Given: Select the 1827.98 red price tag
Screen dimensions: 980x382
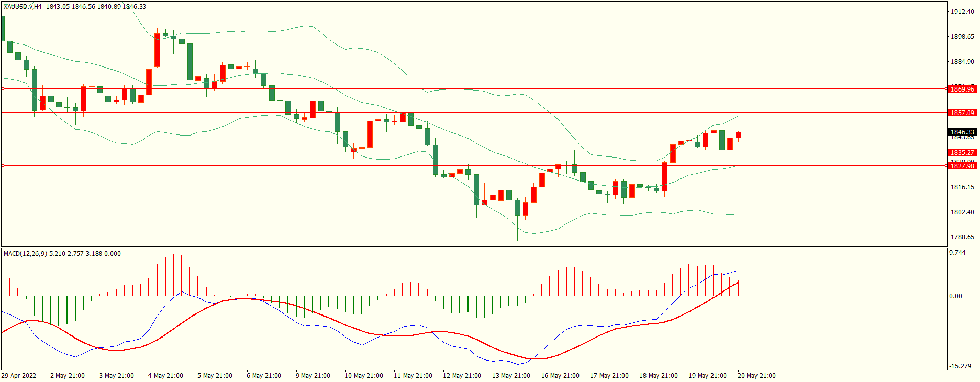Looking at the screenshot, I should coord(962,166).
